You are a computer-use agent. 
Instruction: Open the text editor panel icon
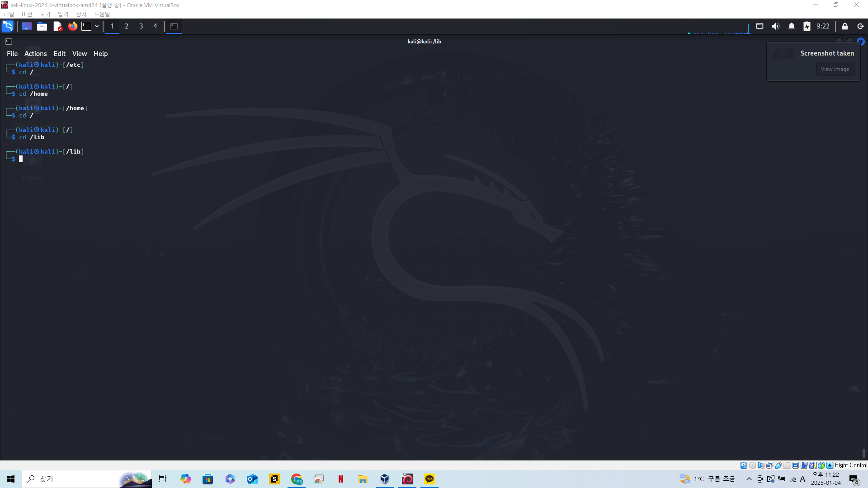(x=57, y=26)
